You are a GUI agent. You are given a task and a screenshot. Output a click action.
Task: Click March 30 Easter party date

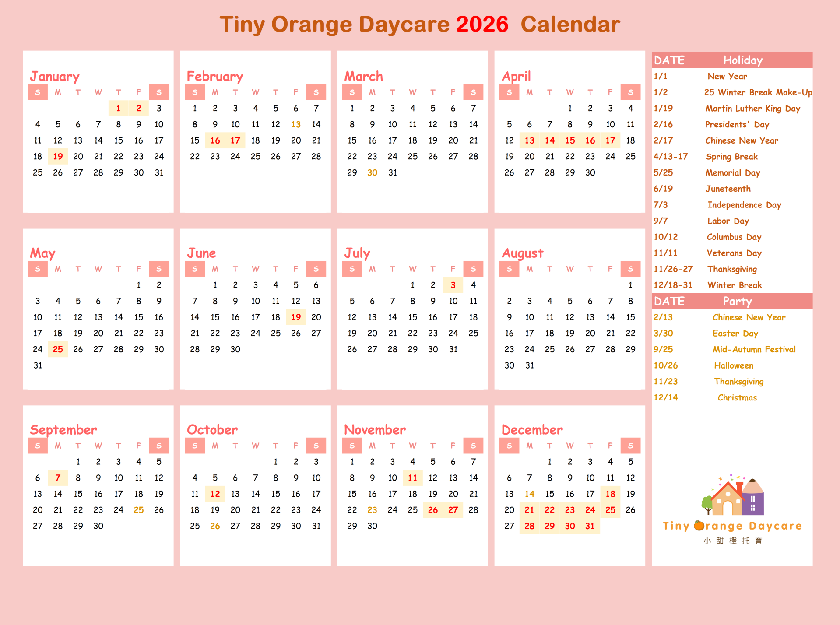click(372, 173)
